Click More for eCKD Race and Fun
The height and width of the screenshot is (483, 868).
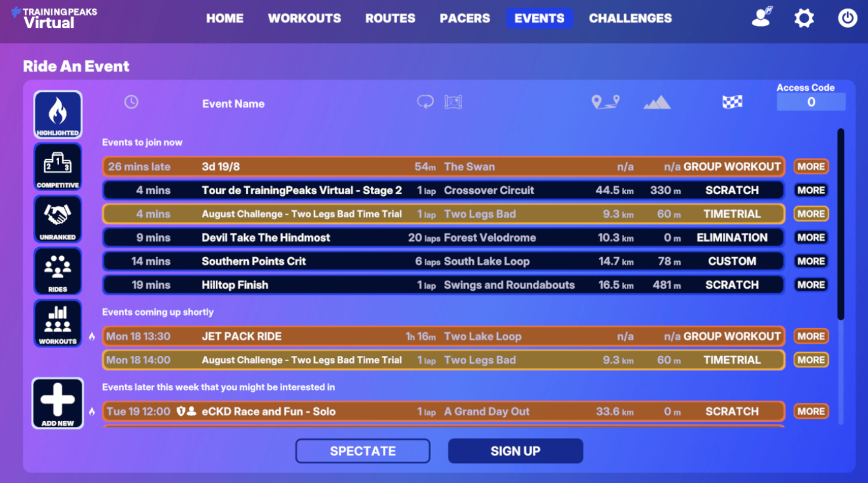point(811,411)
